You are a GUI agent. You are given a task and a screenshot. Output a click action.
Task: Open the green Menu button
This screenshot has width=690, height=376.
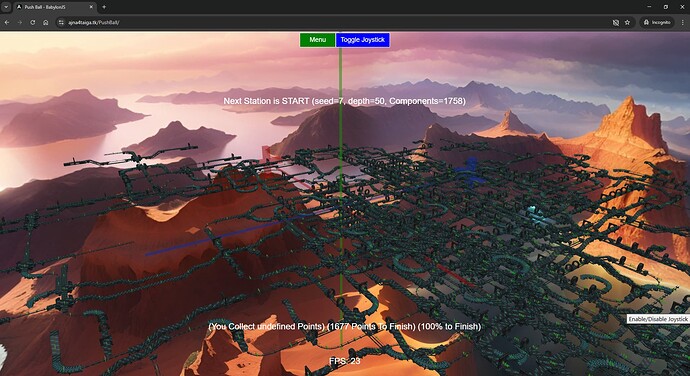click(317, 40)
